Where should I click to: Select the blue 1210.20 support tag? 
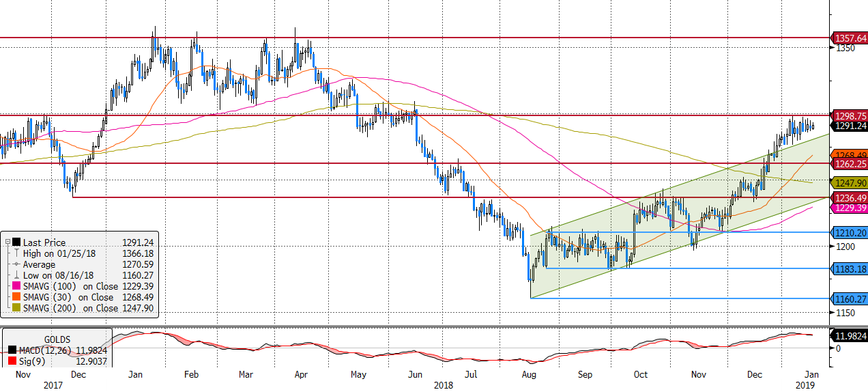pyautogui.click(x=850, y=233)
